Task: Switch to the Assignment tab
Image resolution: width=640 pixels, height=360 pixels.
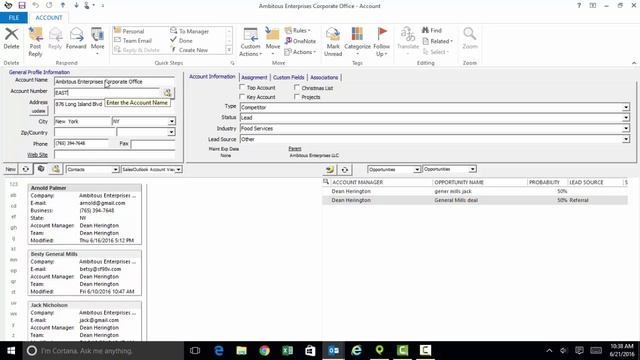Action: pos(254,77)
